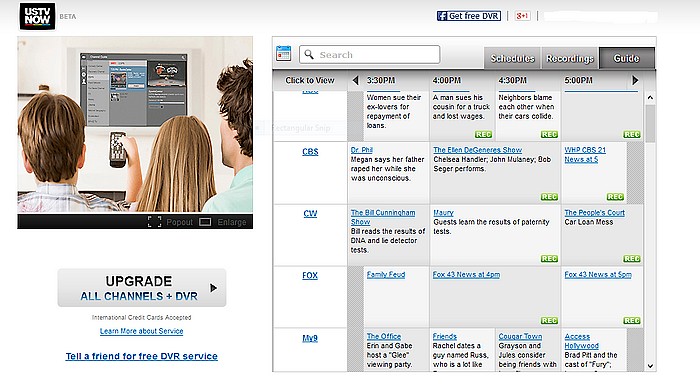Record the show about neighbors' cars colliding
700x389 pixels.
(x=549, y=134)
